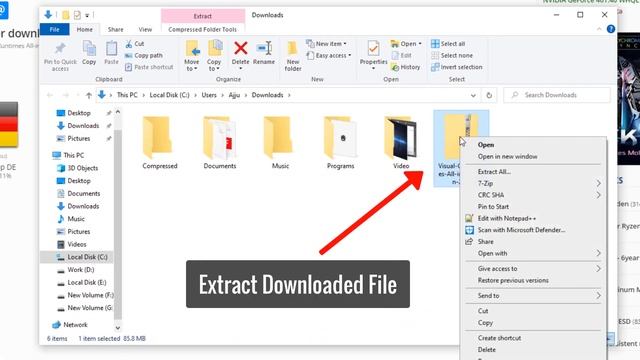The width and height of the screenshot is (640, 360).
Task: Open the Extract contextual tab
Action: click(202, 16)
